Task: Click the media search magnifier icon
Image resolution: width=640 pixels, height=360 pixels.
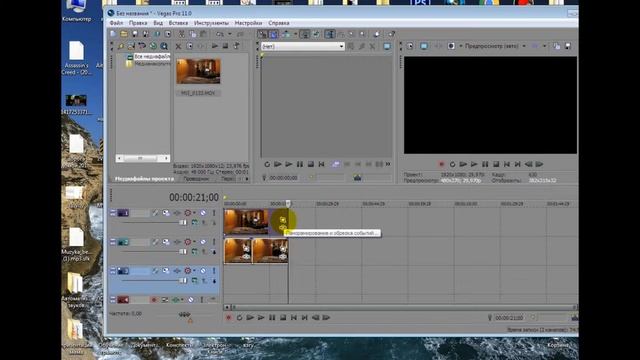Action: coord(164,46)
